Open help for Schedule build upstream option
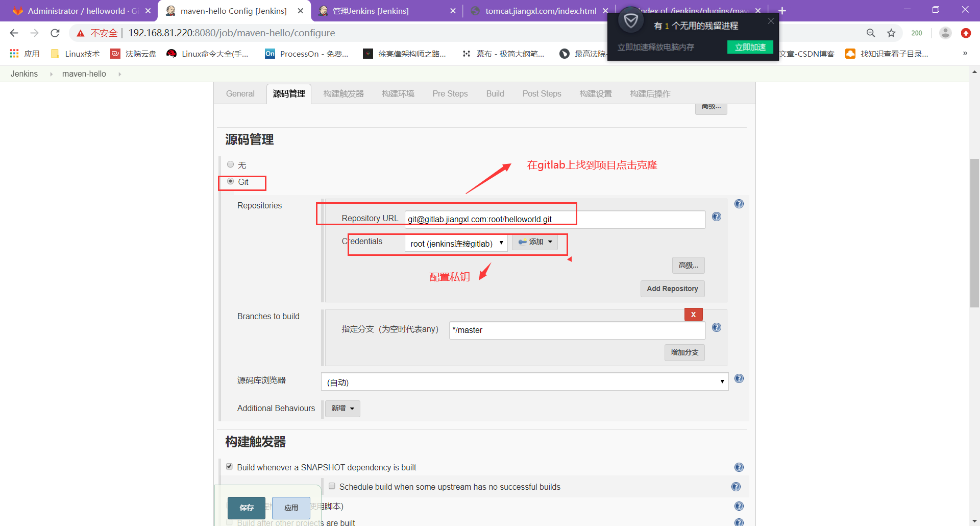The width and height of the screenshot is (980, 526). [736, 487]
